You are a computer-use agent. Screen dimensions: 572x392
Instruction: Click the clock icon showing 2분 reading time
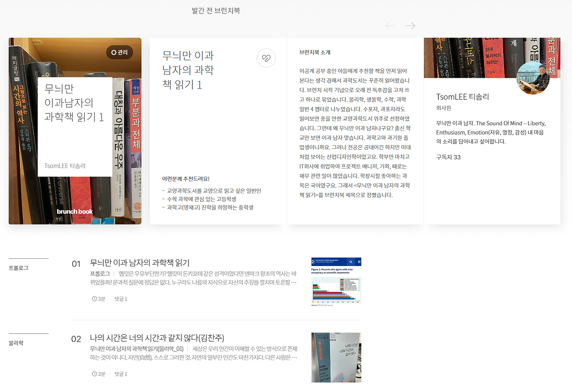(94, 374)
